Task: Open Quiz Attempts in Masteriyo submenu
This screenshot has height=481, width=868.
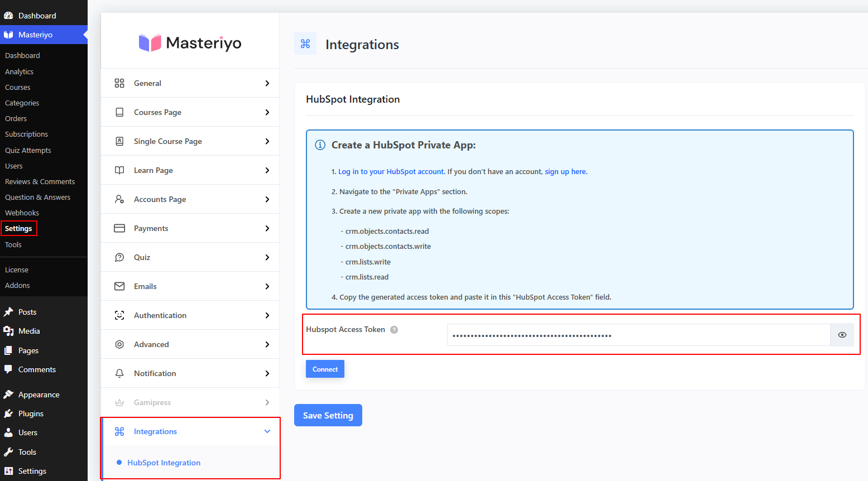Action: (x=28, y=150)
